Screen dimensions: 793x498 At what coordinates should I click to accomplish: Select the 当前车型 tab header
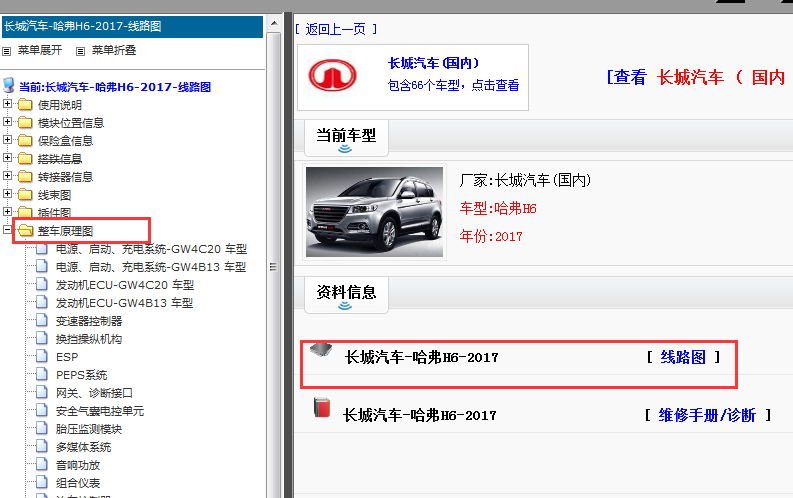[346, 137]
